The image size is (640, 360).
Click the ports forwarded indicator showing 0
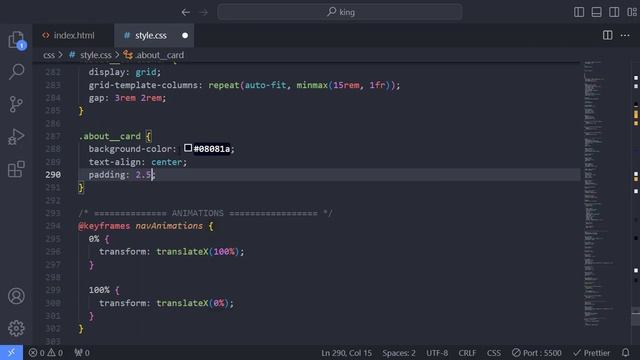click(82, 353)
